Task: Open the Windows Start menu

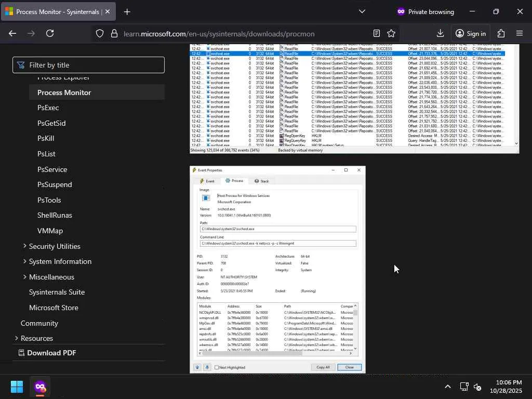Action: pyautogui.click(x=17, y=387)
